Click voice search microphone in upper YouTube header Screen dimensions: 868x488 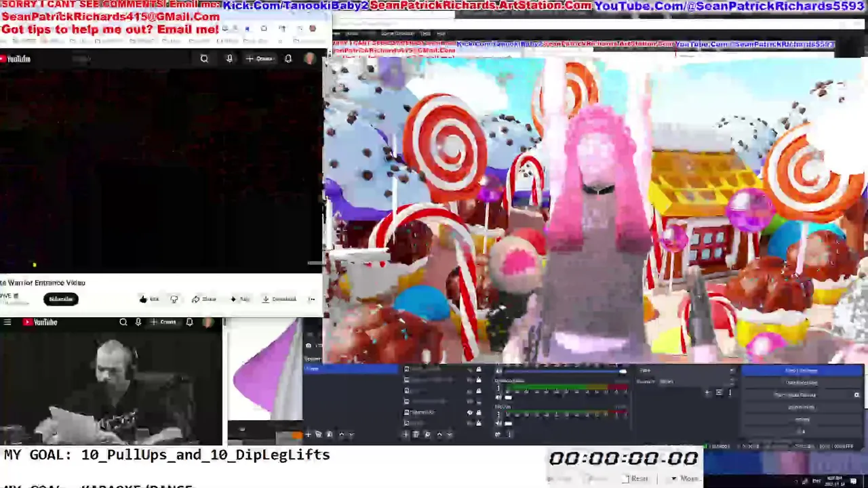pos(229,59)
